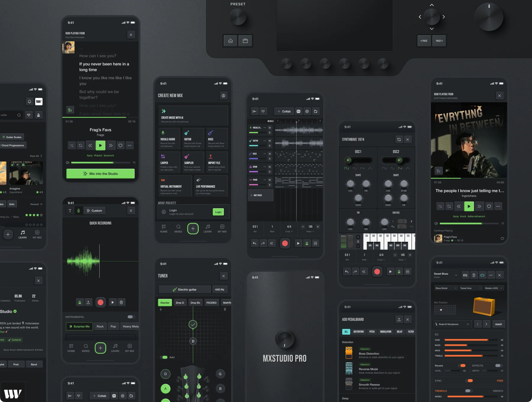Turn off the Auto toggle in Tuner
The image size is (532, 402).
tap(165, 357)
